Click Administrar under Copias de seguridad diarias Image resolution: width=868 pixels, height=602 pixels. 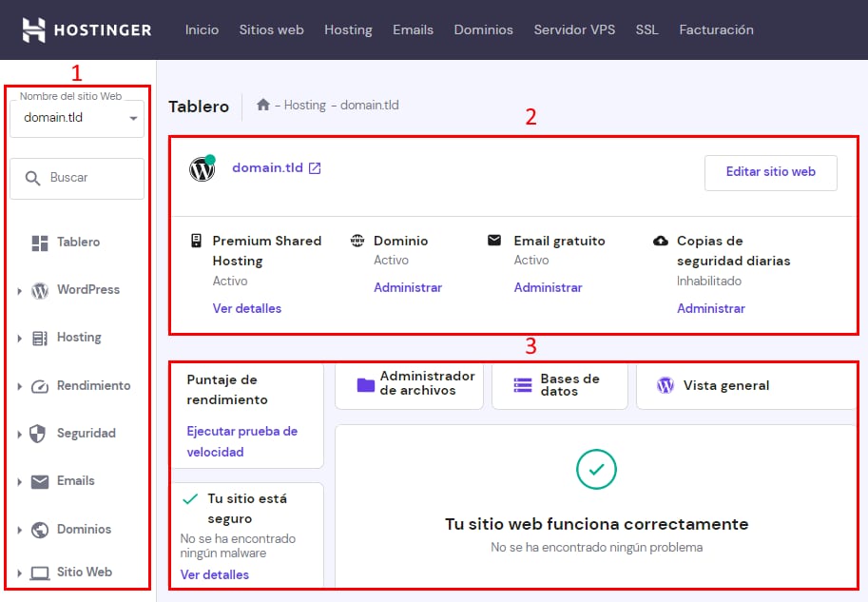click(x=710, y=308)
